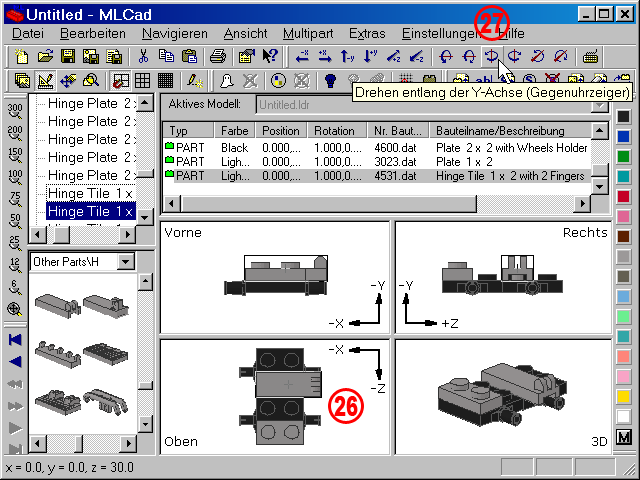Click the Nr. Baut... column header
The image size is (640, 480).
[x=398, y=131]
